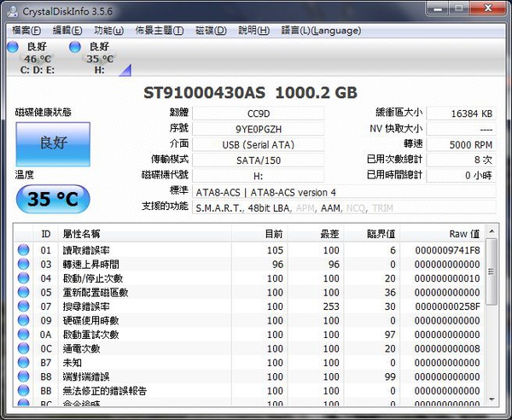Click the supported features field S.M.A.R.T.

(344, 207)
